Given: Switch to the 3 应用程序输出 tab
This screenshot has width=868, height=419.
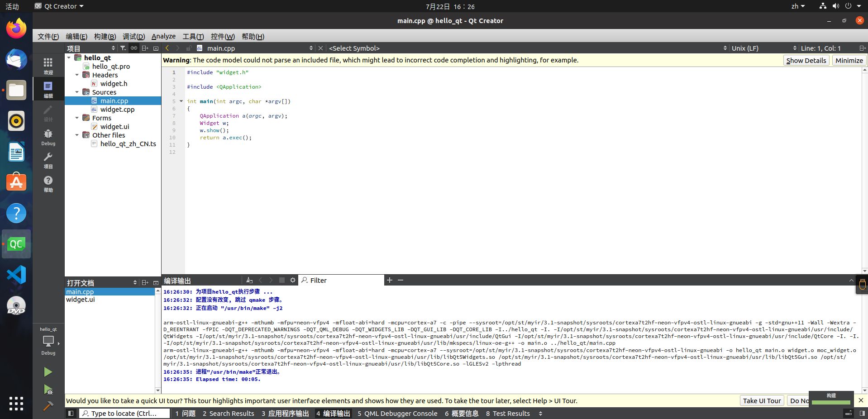Looking at the screenshot, I should (285, 414).
